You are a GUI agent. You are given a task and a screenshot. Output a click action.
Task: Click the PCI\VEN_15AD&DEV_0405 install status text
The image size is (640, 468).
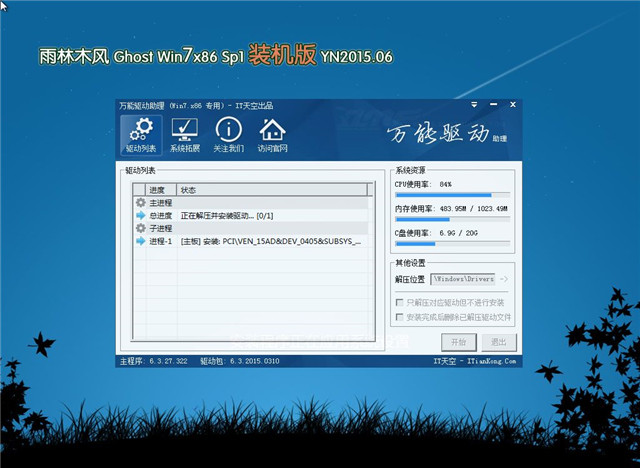pyautogui.click(x=271, y=241)
